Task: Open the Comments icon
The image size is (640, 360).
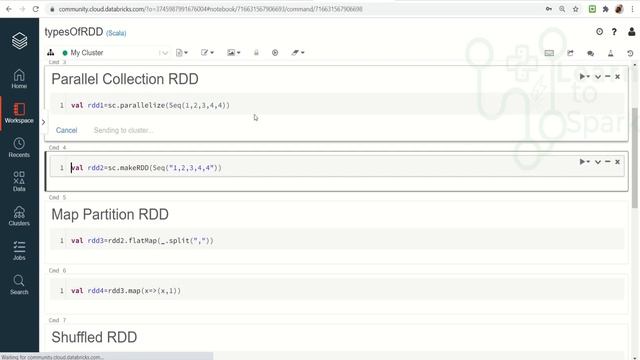Action: (590, 53)
